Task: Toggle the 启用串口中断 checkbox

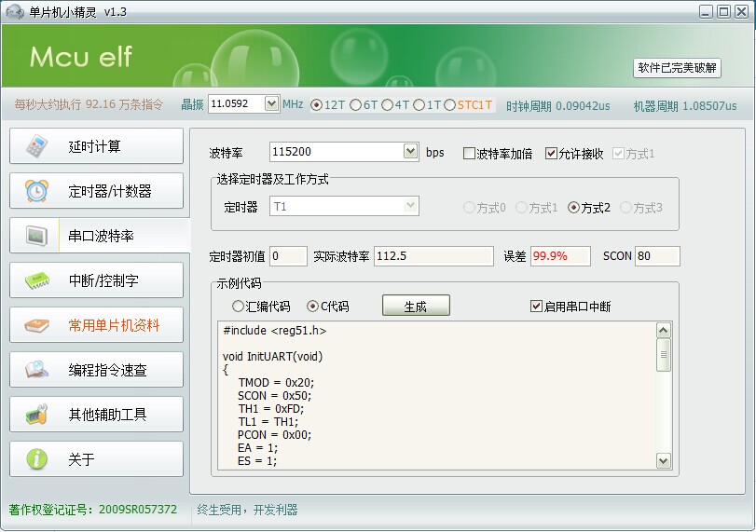Action: [x=536, y=306]
